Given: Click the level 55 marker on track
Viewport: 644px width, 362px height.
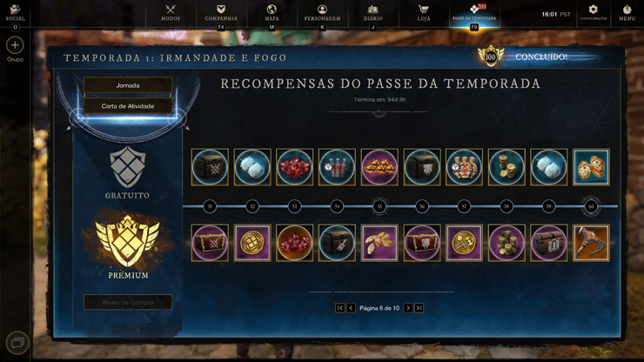Looking at the screenshot, I should tap(379, 206).
